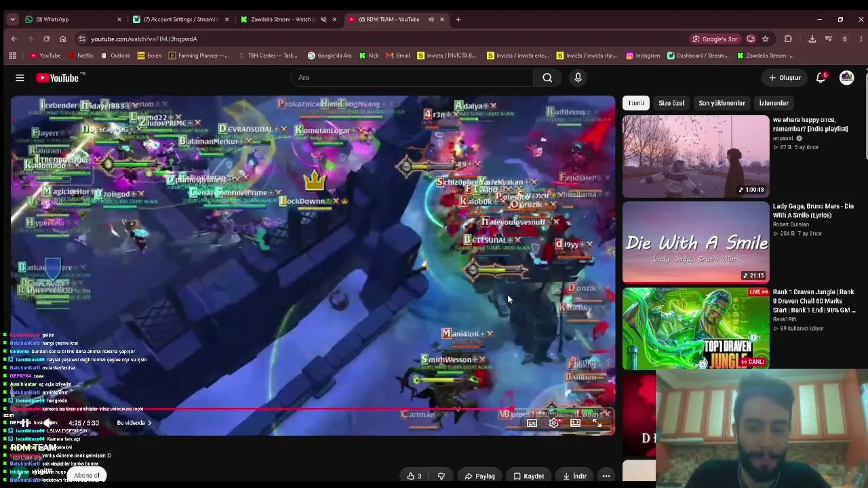Open the indie playlist video thumbnail
Viewport: 868px width, 488px height.
click(696, 157)
